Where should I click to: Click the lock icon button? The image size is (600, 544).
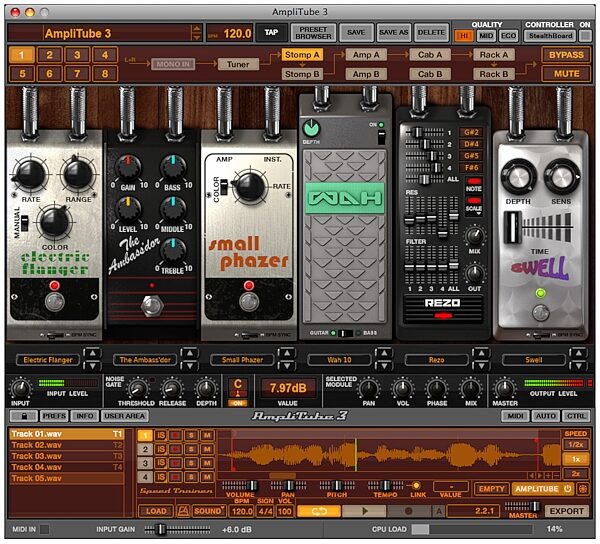click(x=24, y=416)
